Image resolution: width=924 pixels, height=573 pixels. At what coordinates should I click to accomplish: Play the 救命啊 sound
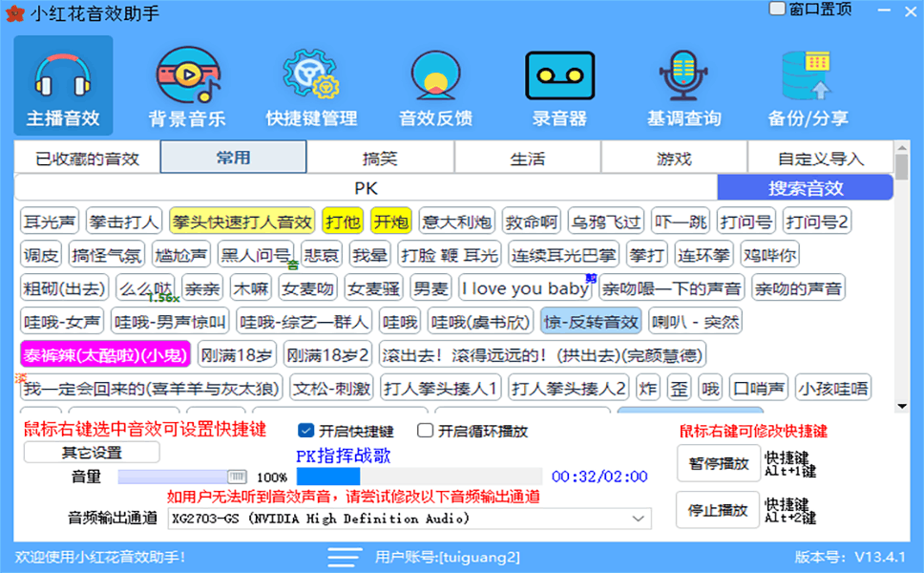click(532, 222)
